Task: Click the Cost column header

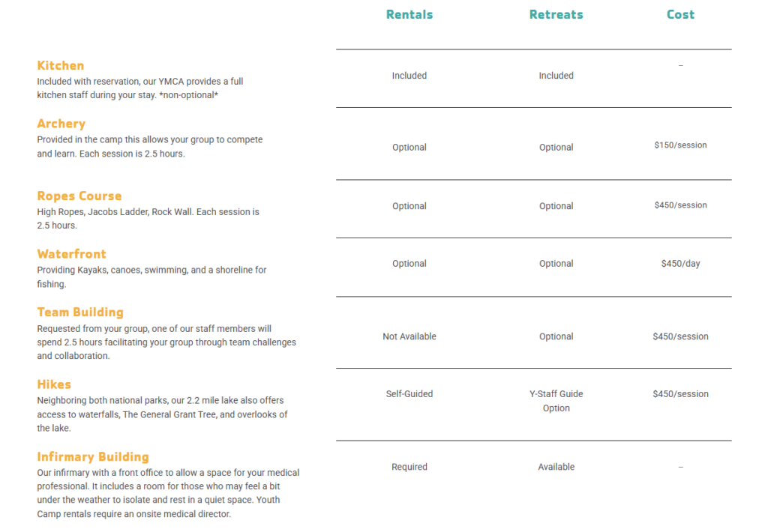Action: pos(680,14)
